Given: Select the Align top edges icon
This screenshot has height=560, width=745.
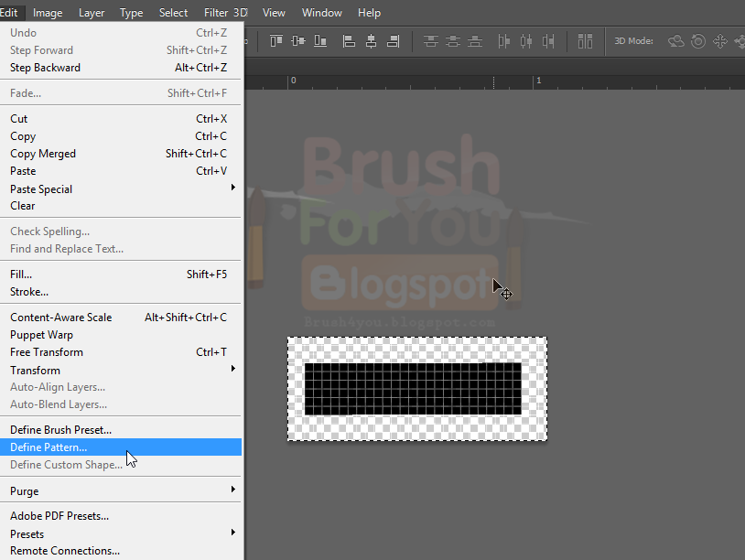Looking at the screenshot, I should pyautogui.click(x=276, y=41).
